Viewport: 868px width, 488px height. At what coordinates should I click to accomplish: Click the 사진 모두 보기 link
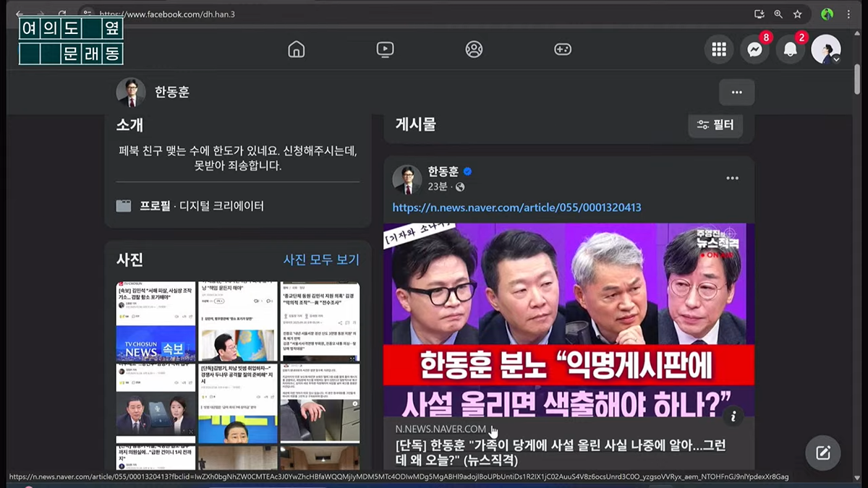click(x=320, y=260)
